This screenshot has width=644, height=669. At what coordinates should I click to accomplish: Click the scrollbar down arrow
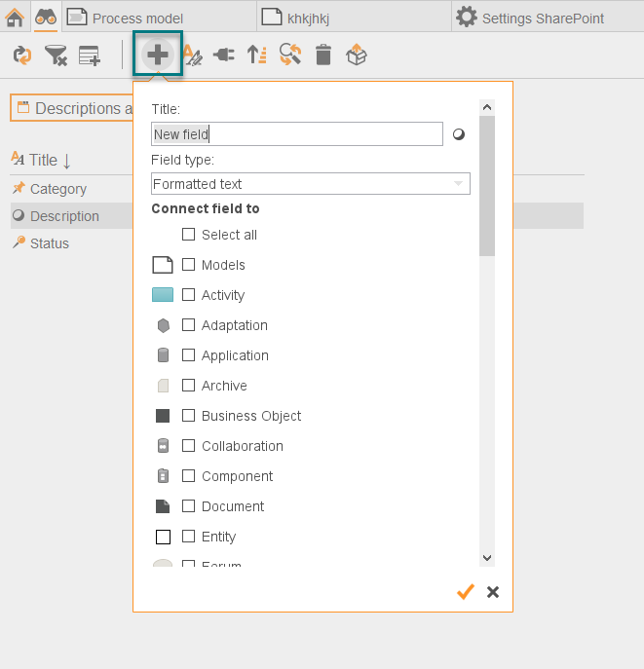487,558
